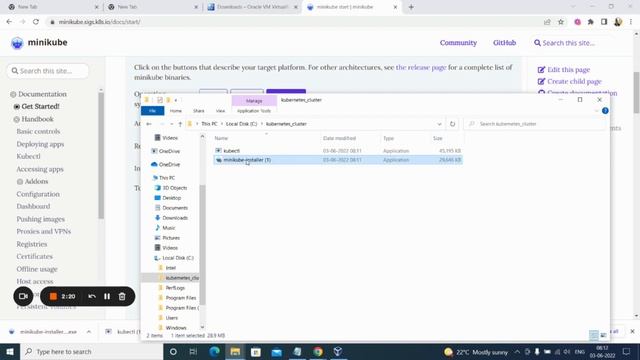Go back in File Explorer
Viewport: 640px width, 360px height.
point(149,124)
